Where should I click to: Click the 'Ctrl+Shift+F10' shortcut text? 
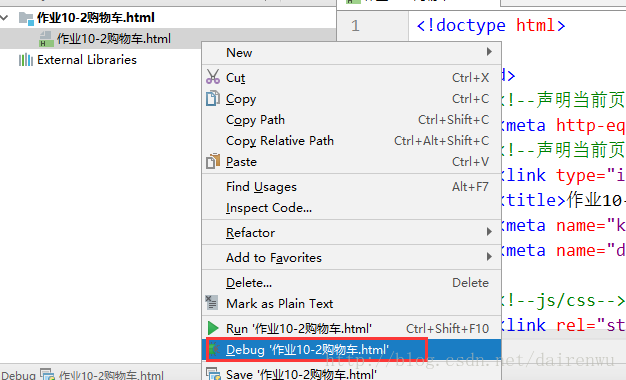coord(448,329)
